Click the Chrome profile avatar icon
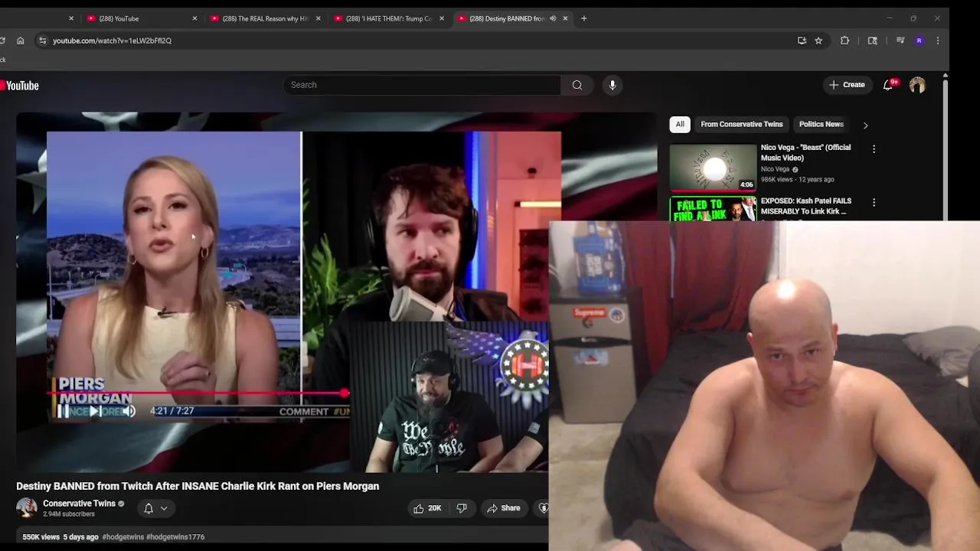The width and height of the screenshot is (980, 551). click(919, 41)
